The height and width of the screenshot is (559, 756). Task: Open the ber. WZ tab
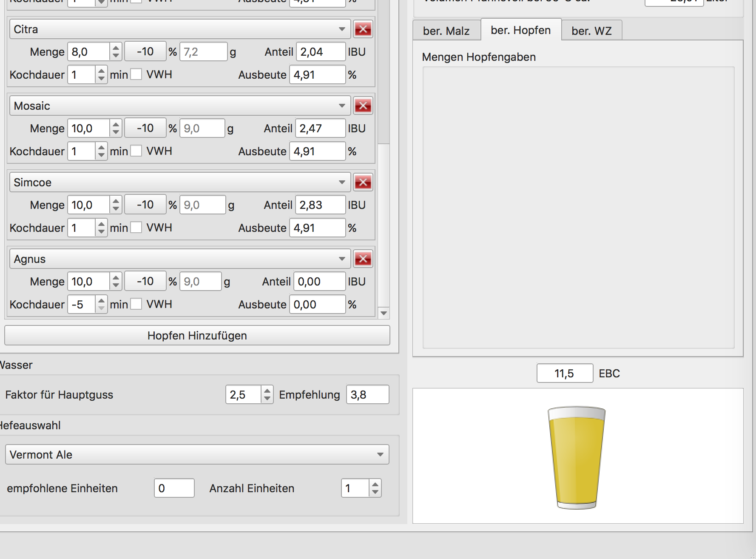[591, 31]
